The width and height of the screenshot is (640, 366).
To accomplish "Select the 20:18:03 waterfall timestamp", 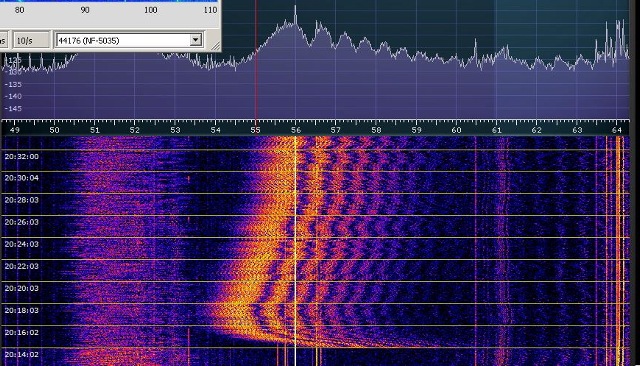I will pos(22,311).
